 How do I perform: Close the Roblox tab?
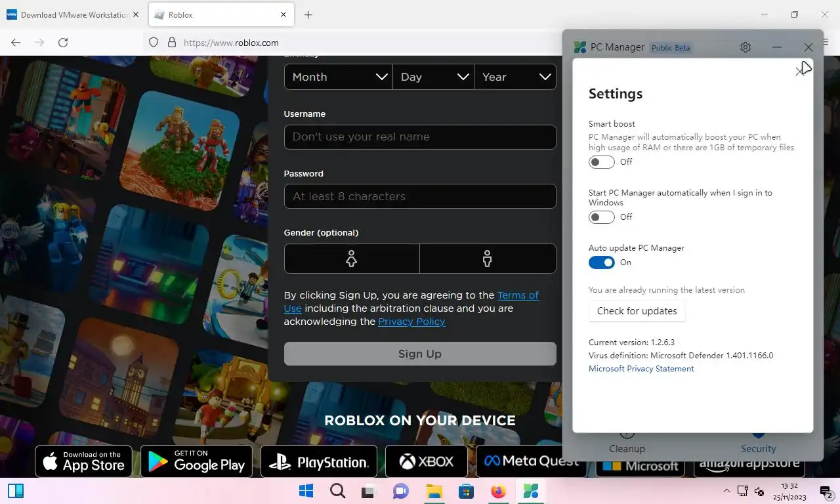283,14
